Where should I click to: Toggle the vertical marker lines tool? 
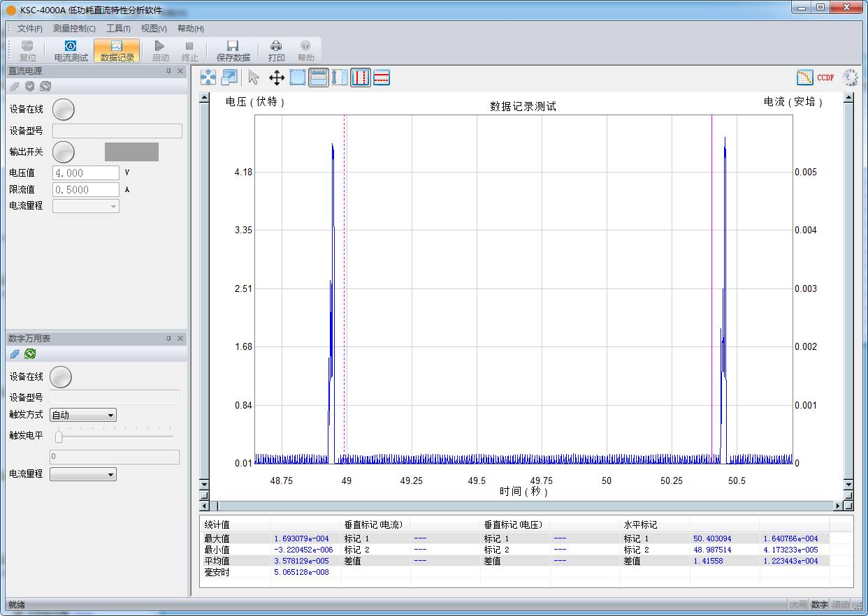click(361, 78)
